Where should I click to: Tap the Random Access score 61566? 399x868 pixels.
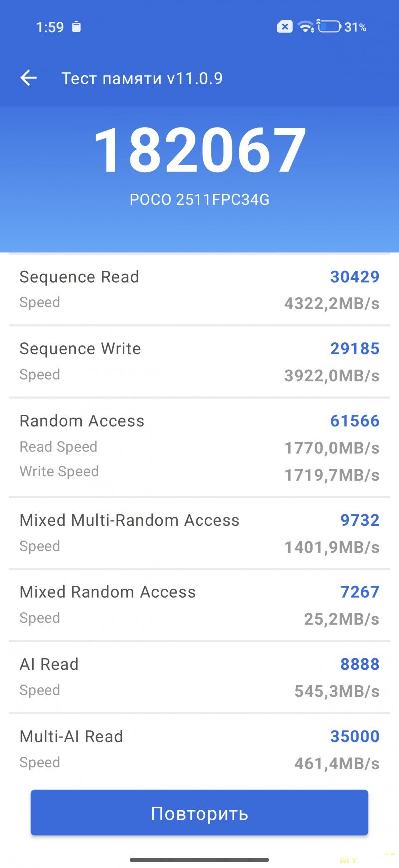[x=355, y=421]
